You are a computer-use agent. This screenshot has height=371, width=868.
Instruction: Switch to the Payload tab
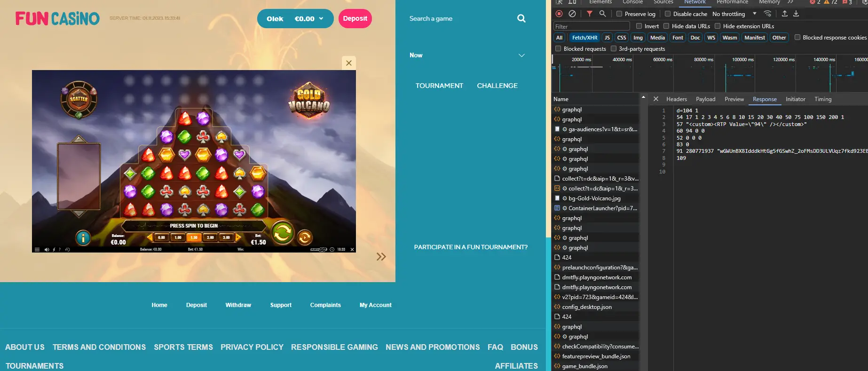[x=706, y=99]
